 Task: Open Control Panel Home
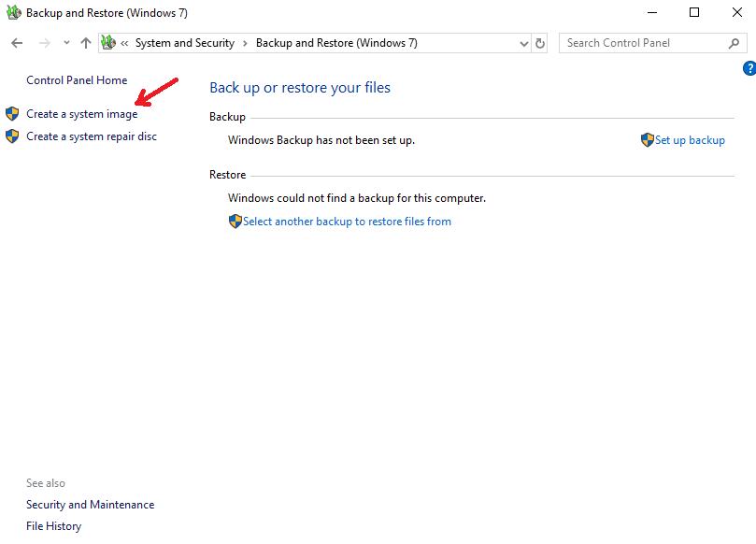77,80
